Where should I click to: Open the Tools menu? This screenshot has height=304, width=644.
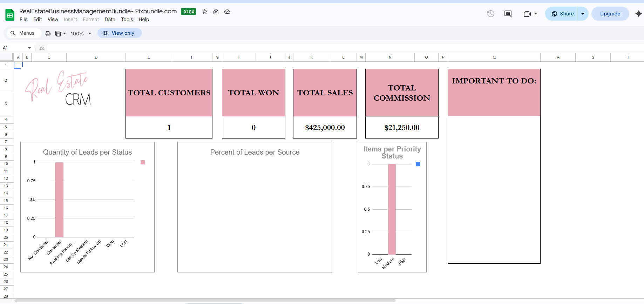pos(127,19)
